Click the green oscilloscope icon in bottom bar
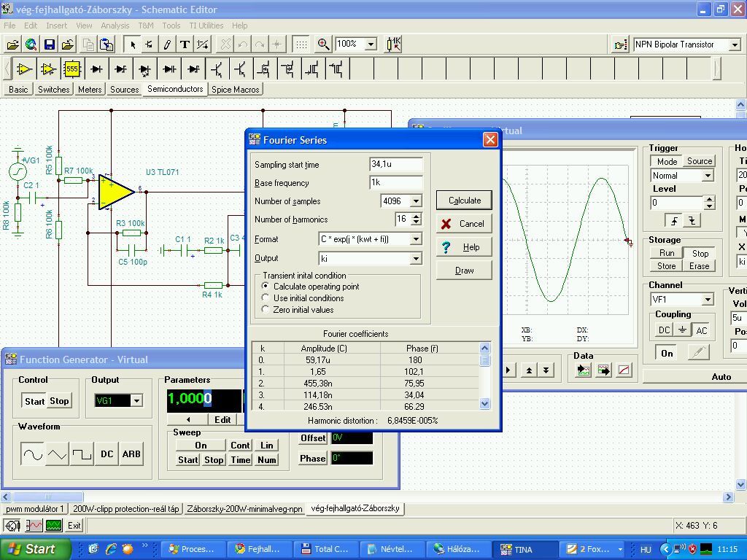This screenshot has height=560, width=747. [54, 525]
